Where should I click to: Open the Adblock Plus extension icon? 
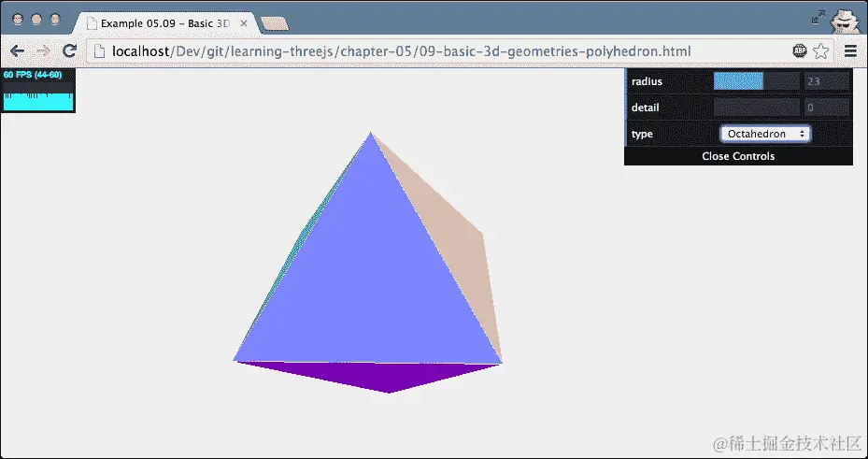point(800,51)
